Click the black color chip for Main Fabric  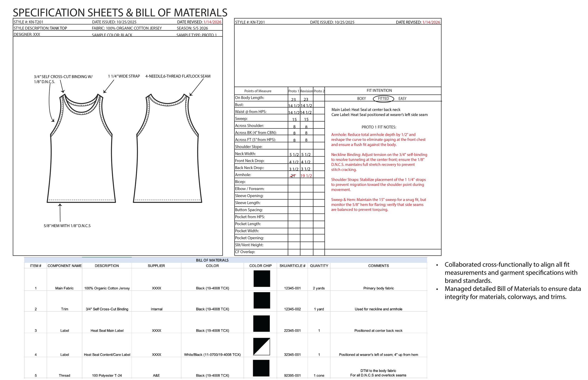pyautogui.click(x=262, y=279)
